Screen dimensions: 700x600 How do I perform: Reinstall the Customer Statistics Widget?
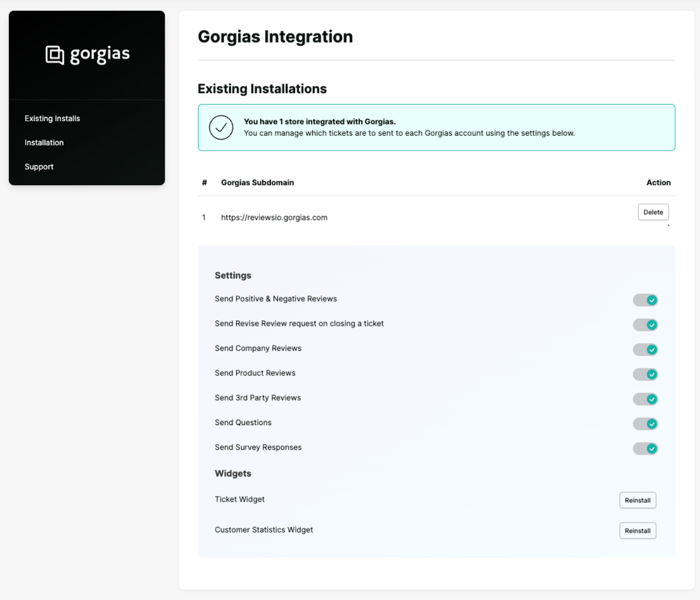637,530
